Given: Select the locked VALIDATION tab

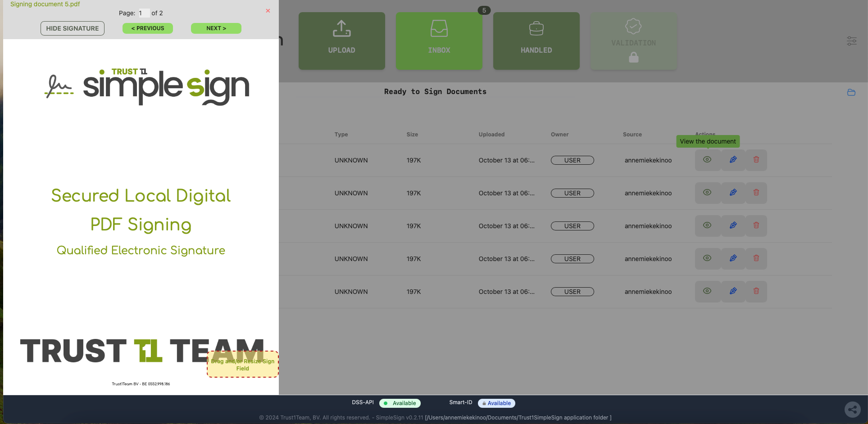Looking at the screenshot, I should tap(634, 41).
